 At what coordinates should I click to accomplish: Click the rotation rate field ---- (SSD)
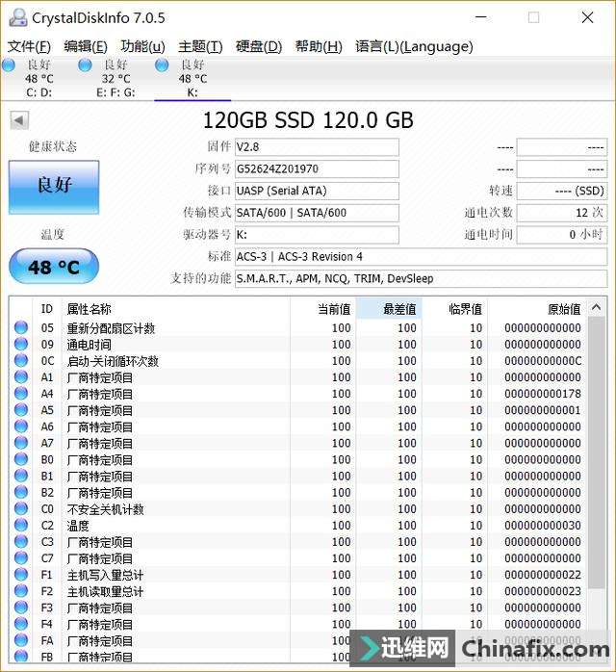(x=562, y=191)
